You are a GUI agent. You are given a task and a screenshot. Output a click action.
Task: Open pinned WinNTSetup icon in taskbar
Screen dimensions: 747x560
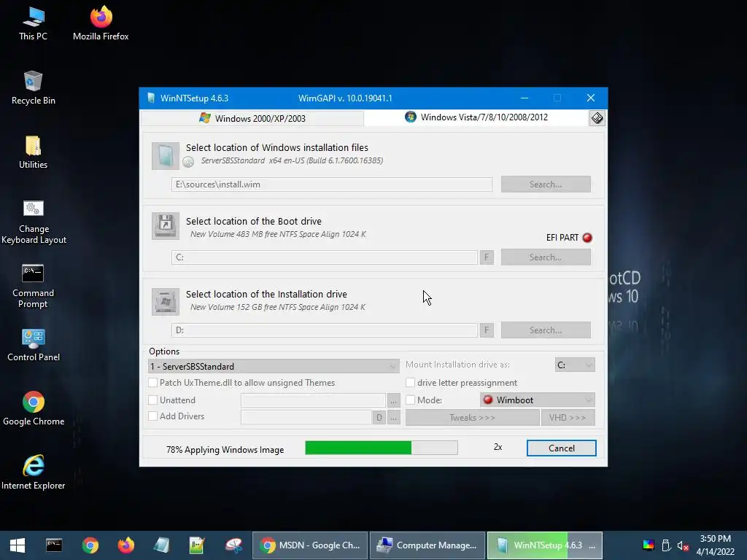tap(161, 545)
